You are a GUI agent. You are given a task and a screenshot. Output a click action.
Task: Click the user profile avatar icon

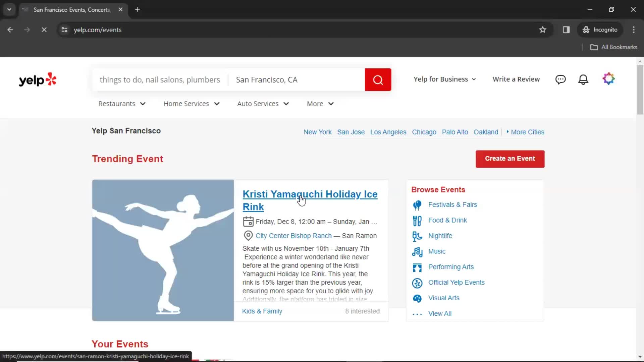tap(608, 79)
